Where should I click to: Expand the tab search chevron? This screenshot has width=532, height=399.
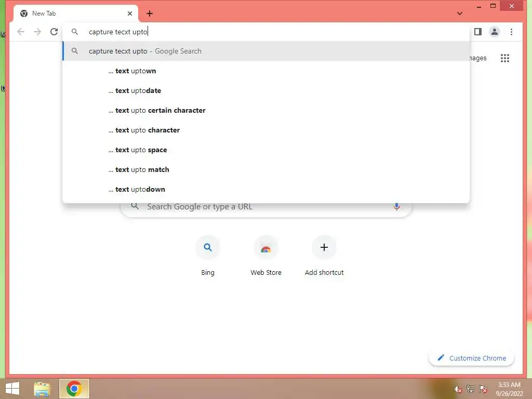point(460,14)
